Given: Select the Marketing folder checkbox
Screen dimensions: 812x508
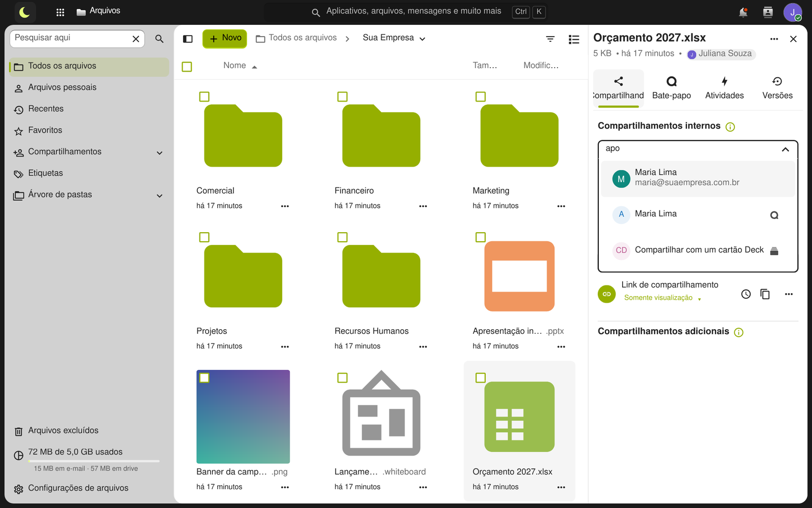Looking at the screenshot, I should 481,97.
